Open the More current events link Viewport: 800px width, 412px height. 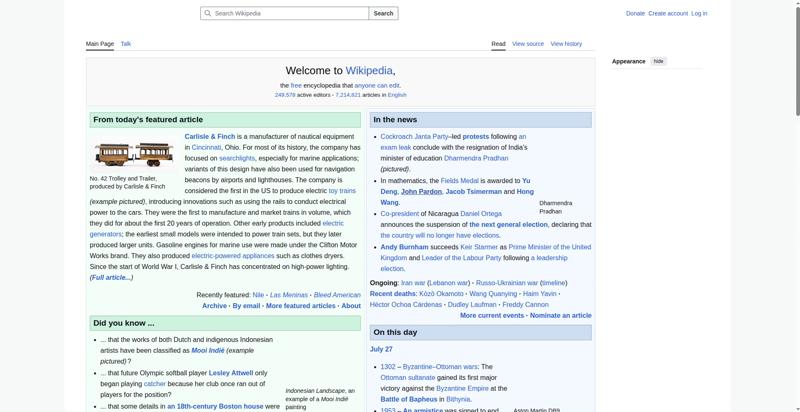492,316
